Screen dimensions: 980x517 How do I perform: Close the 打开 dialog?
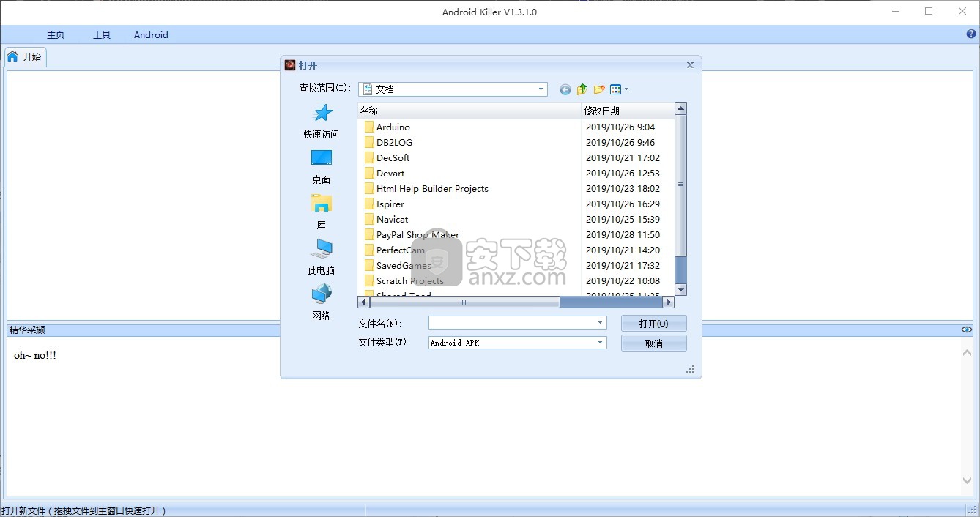(x=690, y=65)
